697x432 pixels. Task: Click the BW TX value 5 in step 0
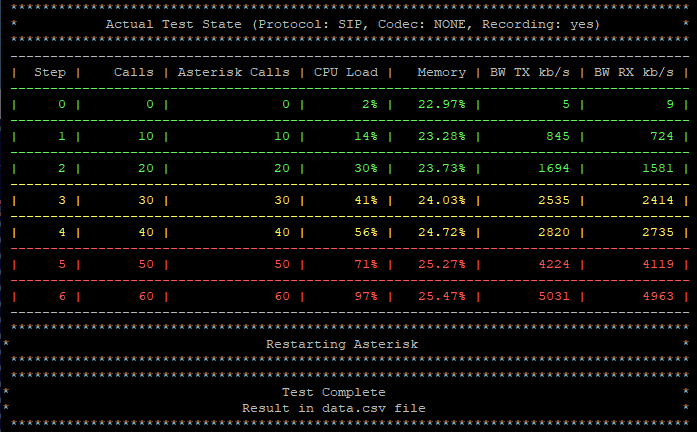[566, 104]
